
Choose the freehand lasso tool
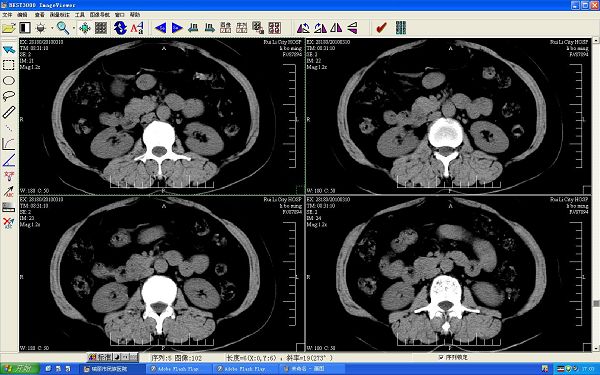tap(9, 96)
